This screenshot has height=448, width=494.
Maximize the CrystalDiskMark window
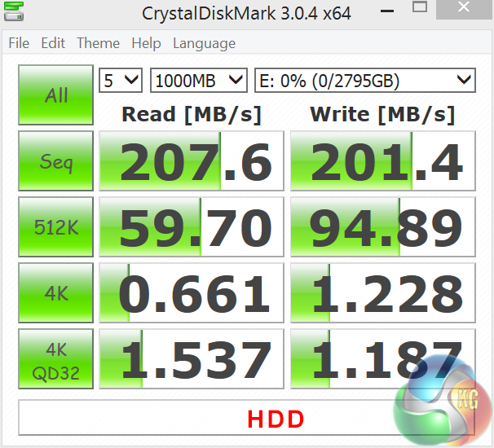pos(420,7)
